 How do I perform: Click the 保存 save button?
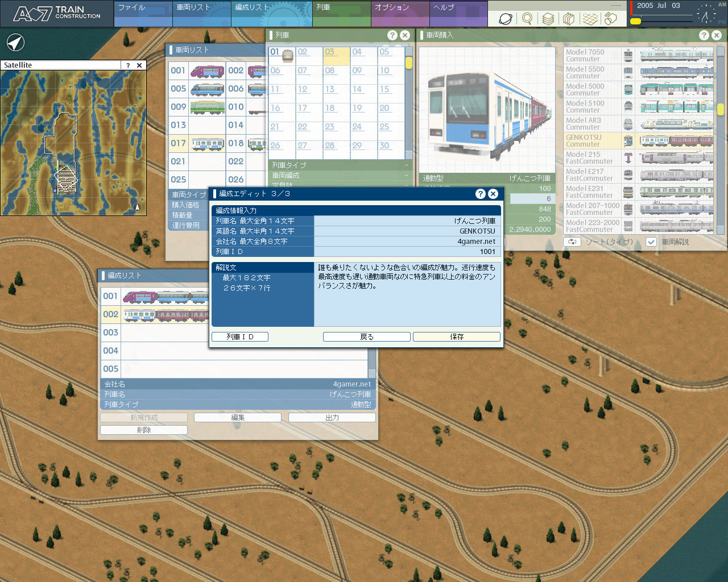[457, 337]
